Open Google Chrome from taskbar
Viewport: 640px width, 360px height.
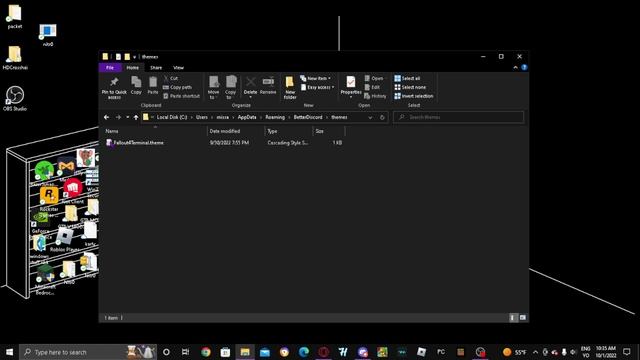[206, 352]
